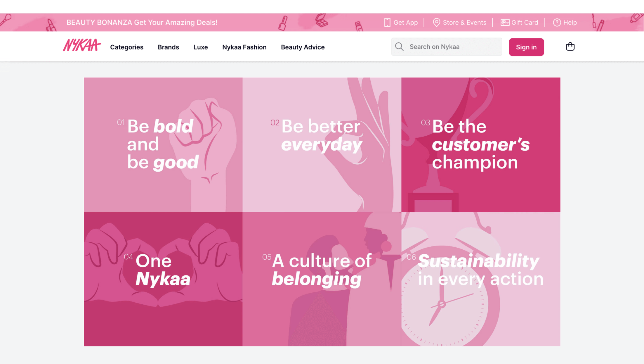Click the Gift Card icon
Viewport: 644px width, 364px height.
click(505, 23)
